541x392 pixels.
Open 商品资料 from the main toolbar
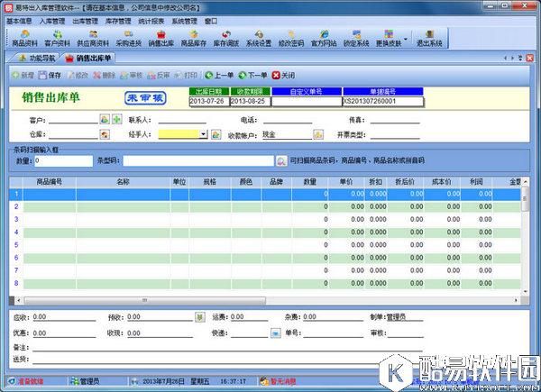pyautogui.click(x=24, y=39)
